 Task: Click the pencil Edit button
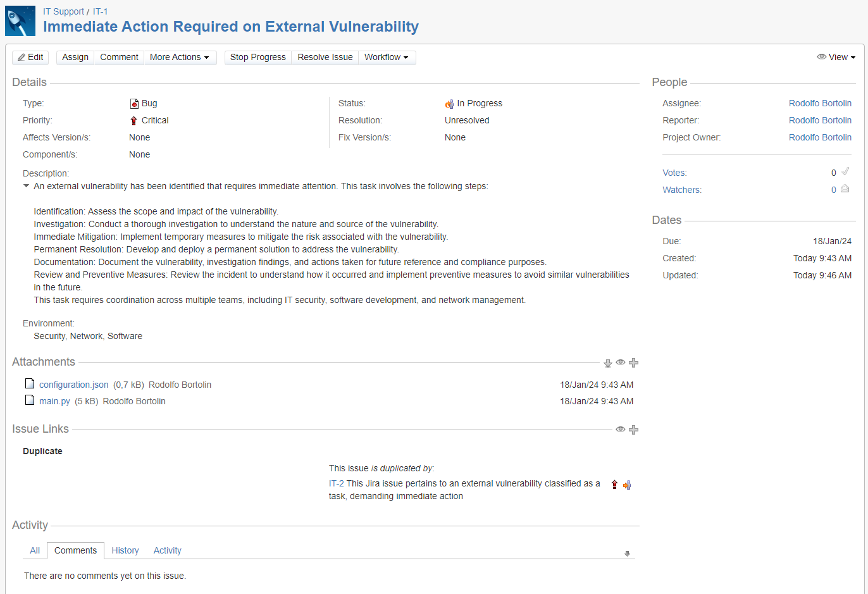[30, 58]
